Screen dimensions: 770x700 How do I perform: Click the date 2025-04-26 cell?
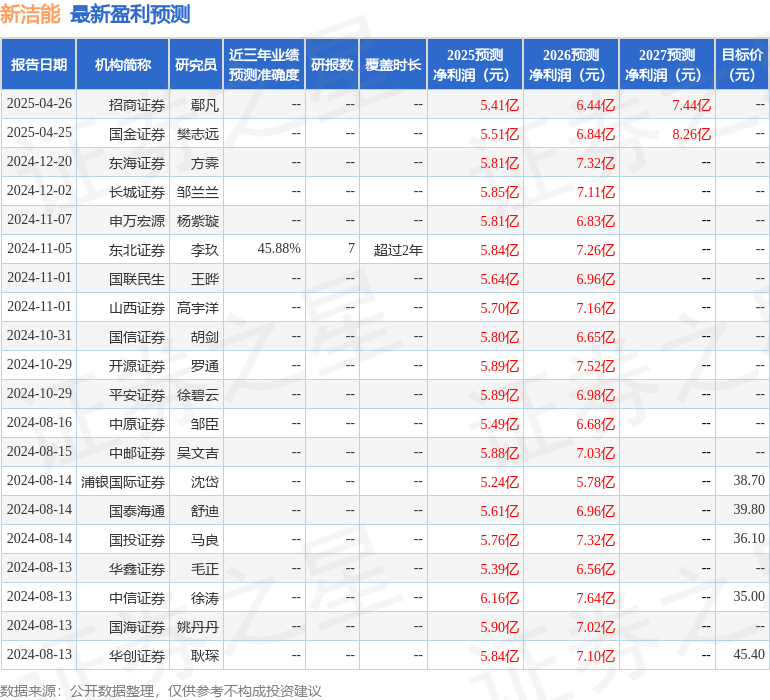click(39, 104)
